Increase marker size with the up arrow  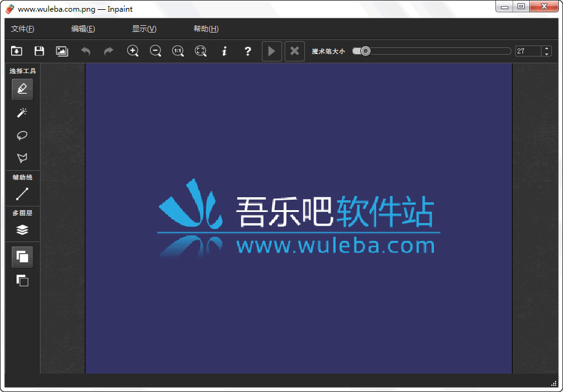[546, 49]
